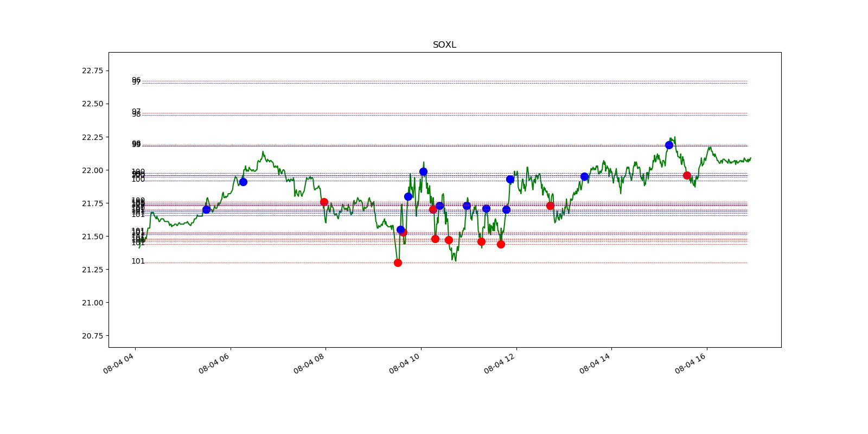This screenshot has height=434, width=868.
Task: Click the 08-04 08 x-axis label
Action: coord(309,362)
